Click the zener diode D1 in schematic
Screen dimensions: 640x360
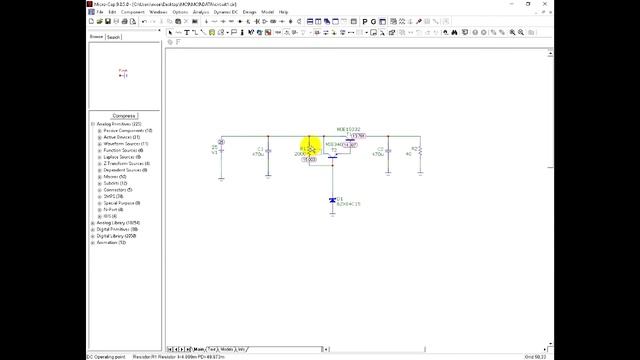332,200
